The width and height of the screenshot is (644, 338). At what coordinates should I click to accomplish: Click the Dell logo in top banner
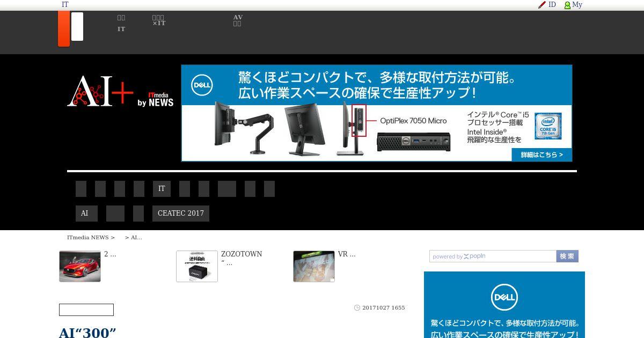point(202,85)
